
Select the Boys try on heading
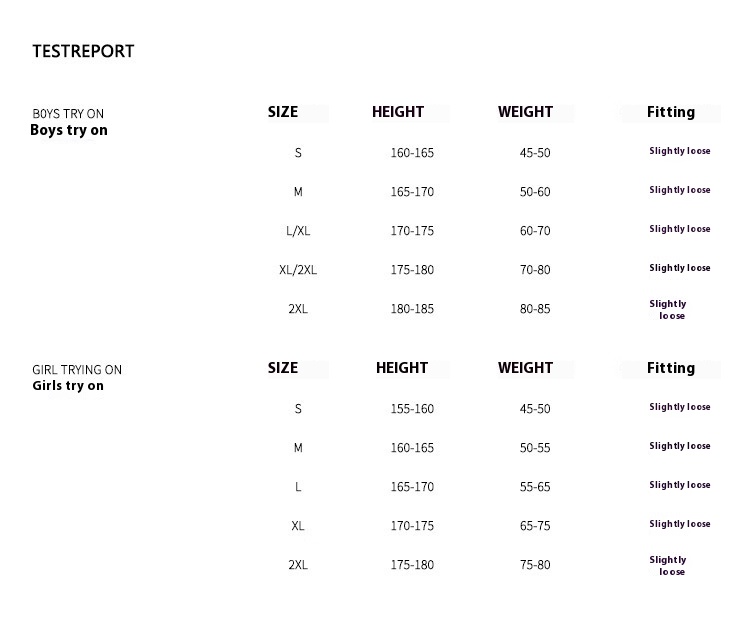pos(69,130)
